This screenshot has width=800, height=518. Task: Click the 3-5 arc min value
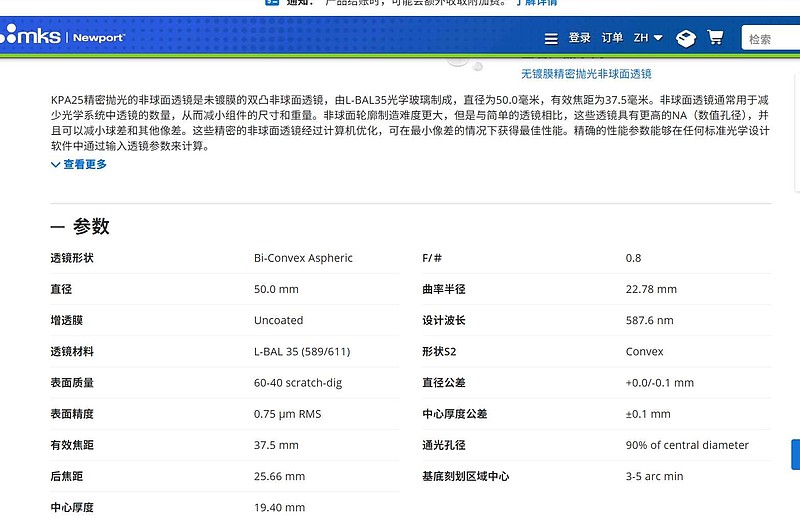654,476
